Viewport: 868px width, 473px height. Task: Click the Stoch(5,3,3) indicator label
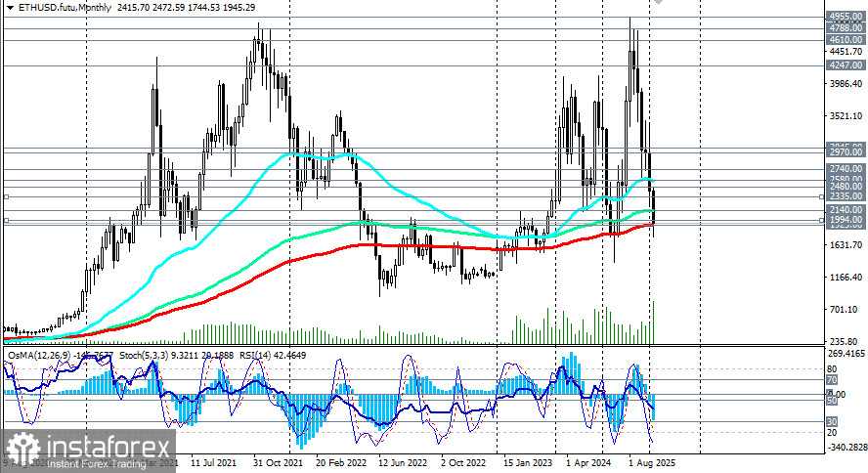(143, 355)
